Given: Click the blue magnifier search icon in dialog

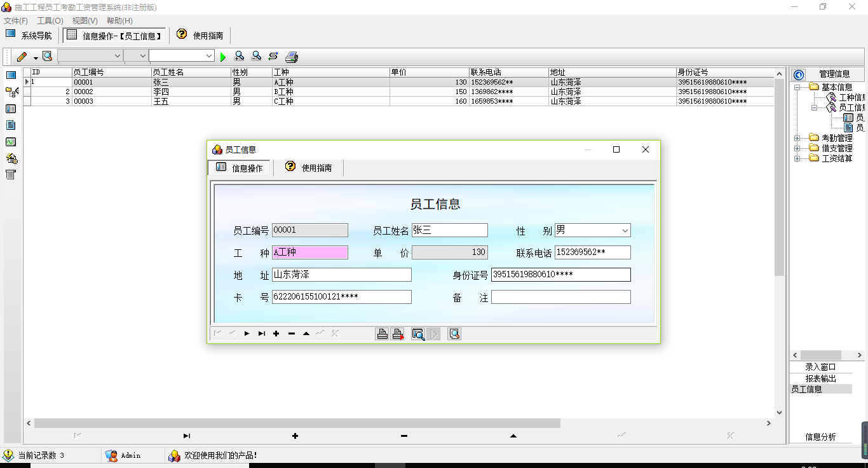Looking at the screenshot, I should point(418,334).
